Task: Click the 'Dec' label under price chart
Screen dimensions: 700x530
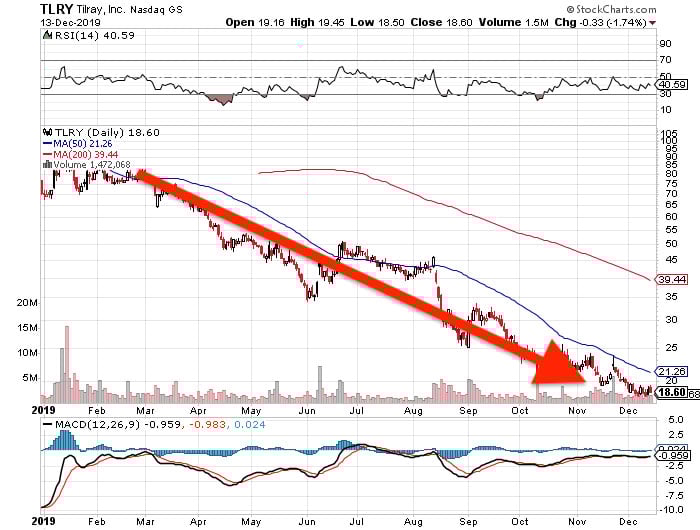Action: [628, 411]
